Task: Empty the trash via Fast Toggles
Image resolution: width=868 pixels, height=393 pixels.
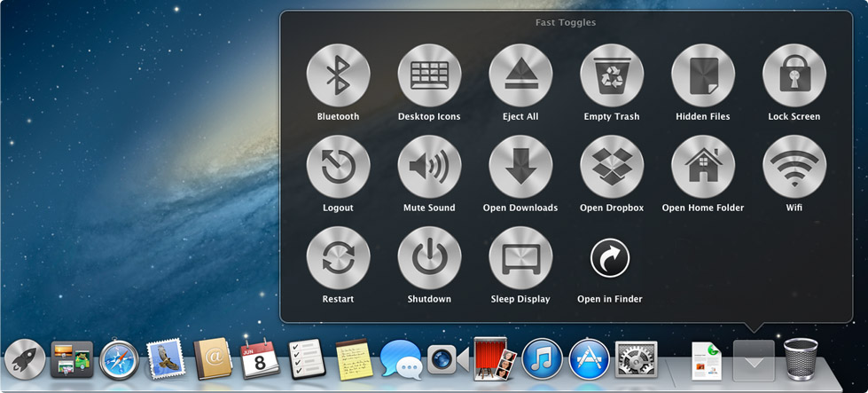Action: coord(612,76)
